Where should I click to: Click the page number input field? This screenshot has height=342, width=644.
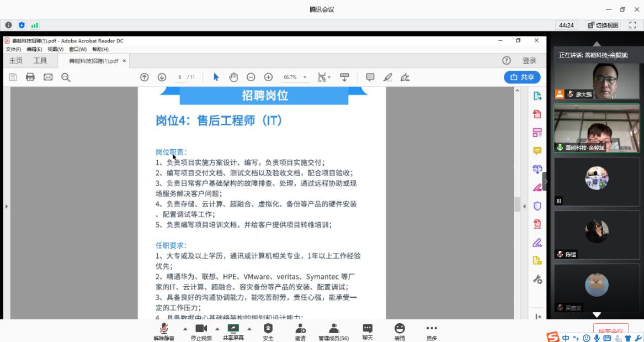[x=180, y=77]
